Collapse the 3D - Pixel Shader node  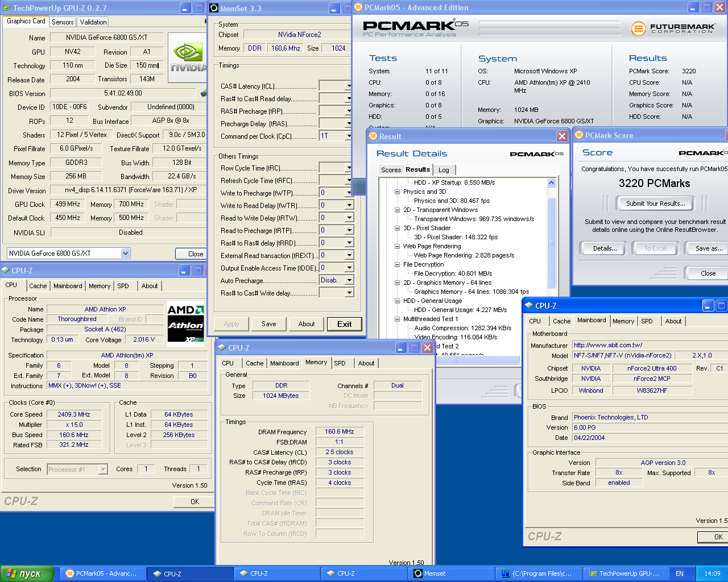[x=398, y=228]
